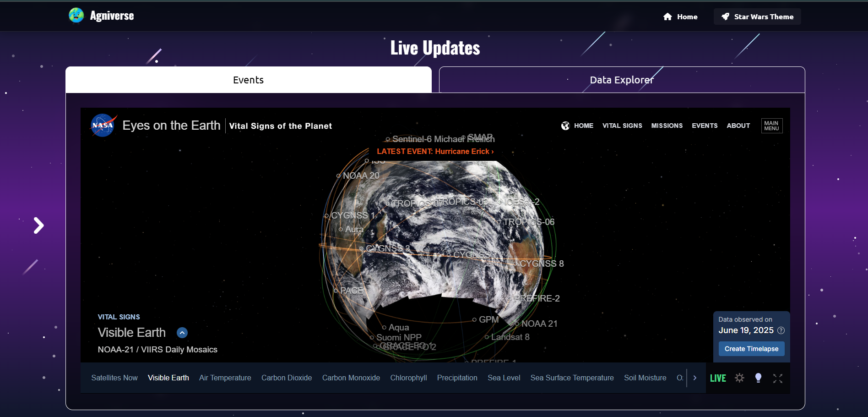
Task: Click the green LIVE indicator
Action: click(x=718, y=378)
